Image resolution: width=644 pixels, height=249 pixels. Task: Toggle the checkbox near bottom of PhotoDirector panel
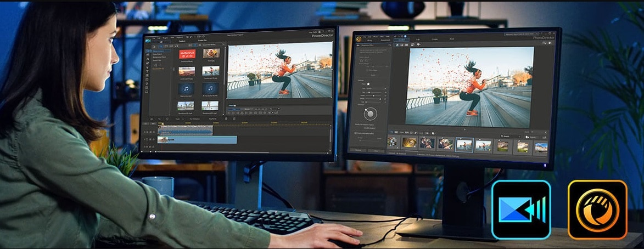pyautogui.click(x=356, y=133)
